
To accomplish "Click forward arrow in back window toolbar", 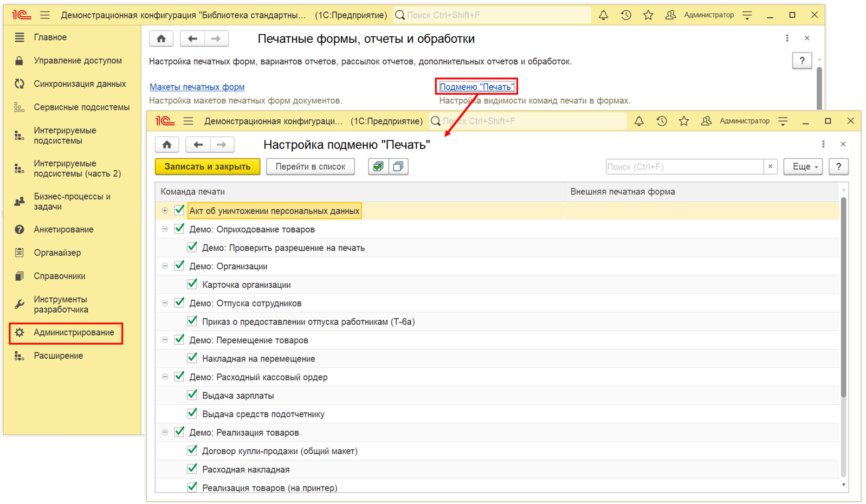I will (x=216, y=38).
